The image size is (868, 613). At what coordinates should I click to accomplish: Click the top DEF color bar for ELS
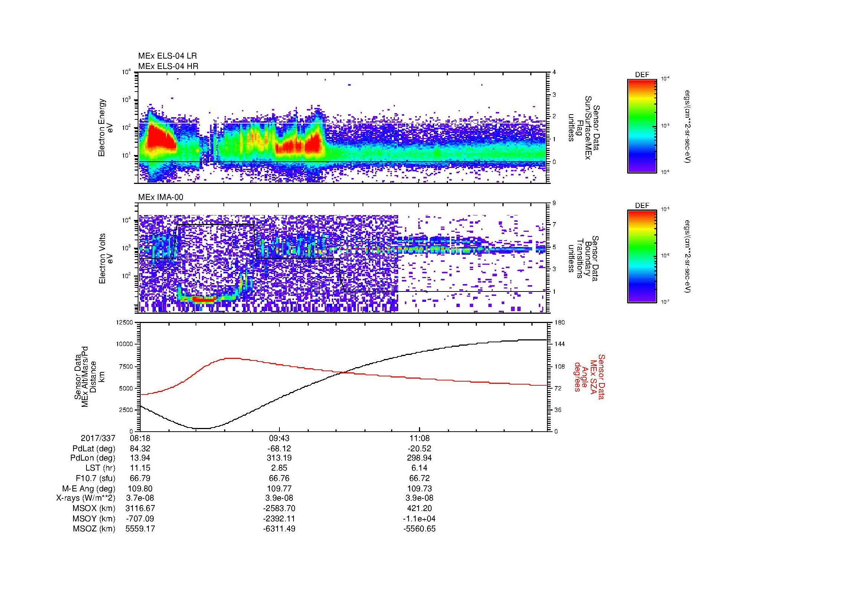[x=642, y=126]
